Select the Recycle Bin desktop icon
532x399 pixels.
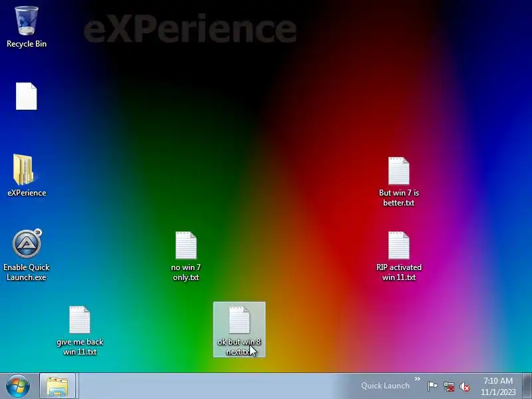(27, 27)
